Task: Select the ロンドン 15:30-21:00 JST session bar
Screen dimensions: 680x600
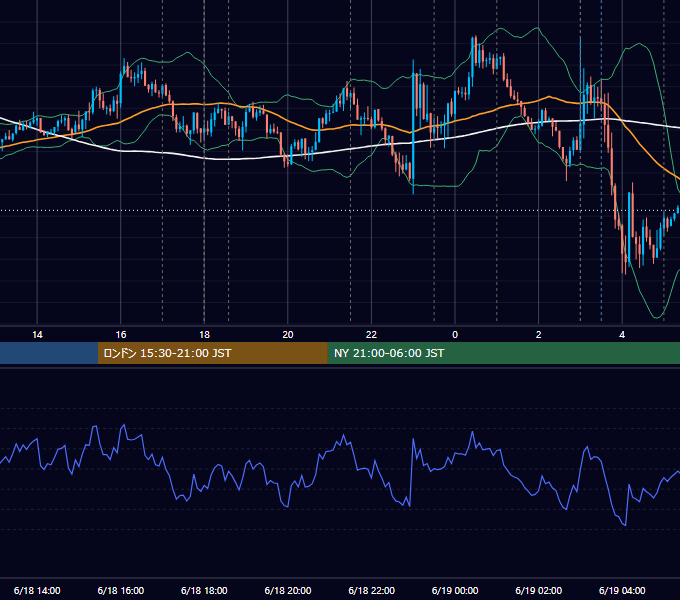Action: click(212, 353)
